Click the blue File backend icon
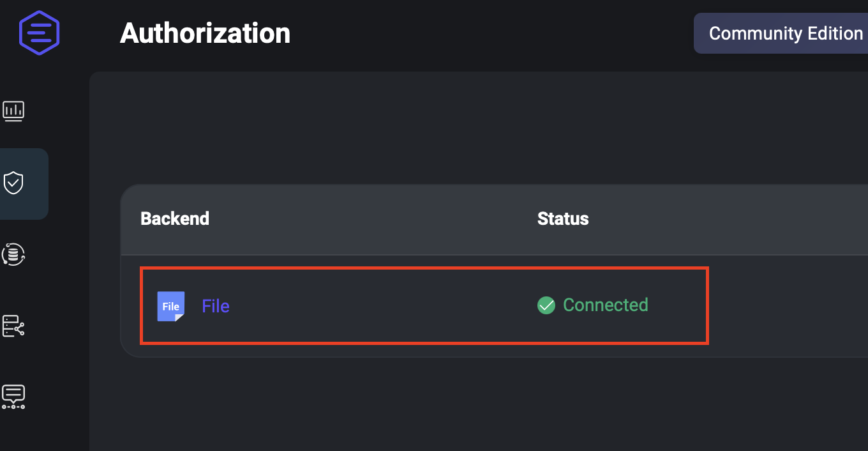Image resolution: width=868 pixels, height=451 pixels. pos(171,306)
